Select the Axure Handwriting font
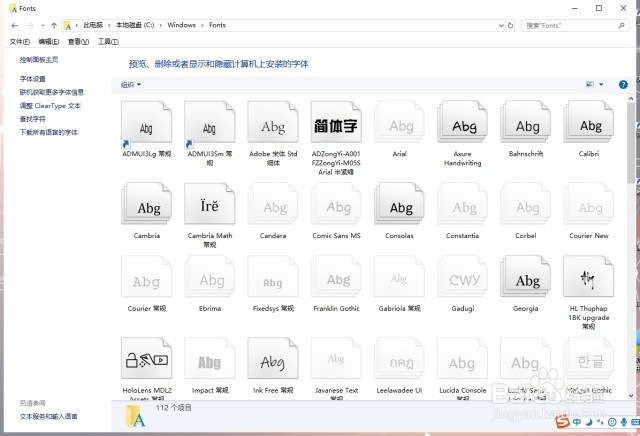This screenshot has height=436, width=640. [x=462, y=122]
